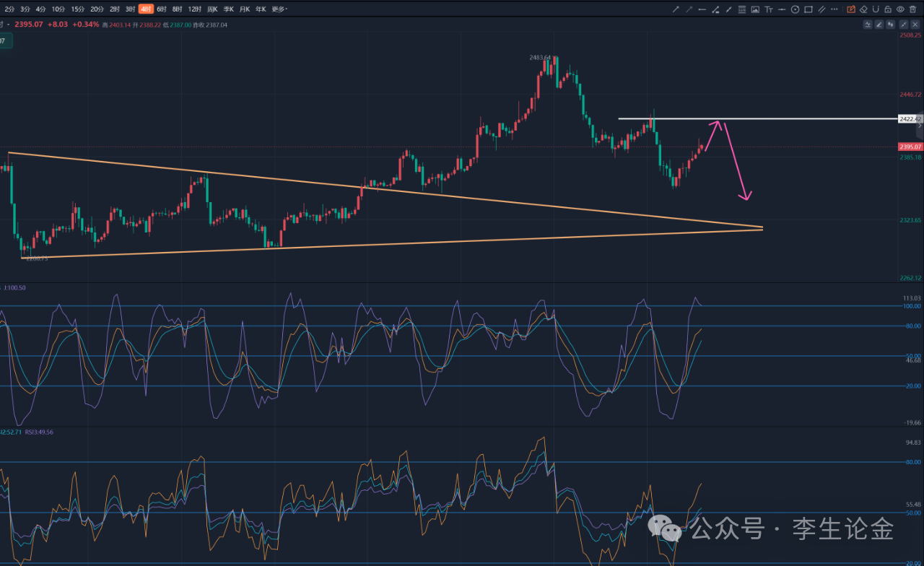The image size is (924, 566).
Task: Click the 2483.64 peak price label
Action: point(539,57)
